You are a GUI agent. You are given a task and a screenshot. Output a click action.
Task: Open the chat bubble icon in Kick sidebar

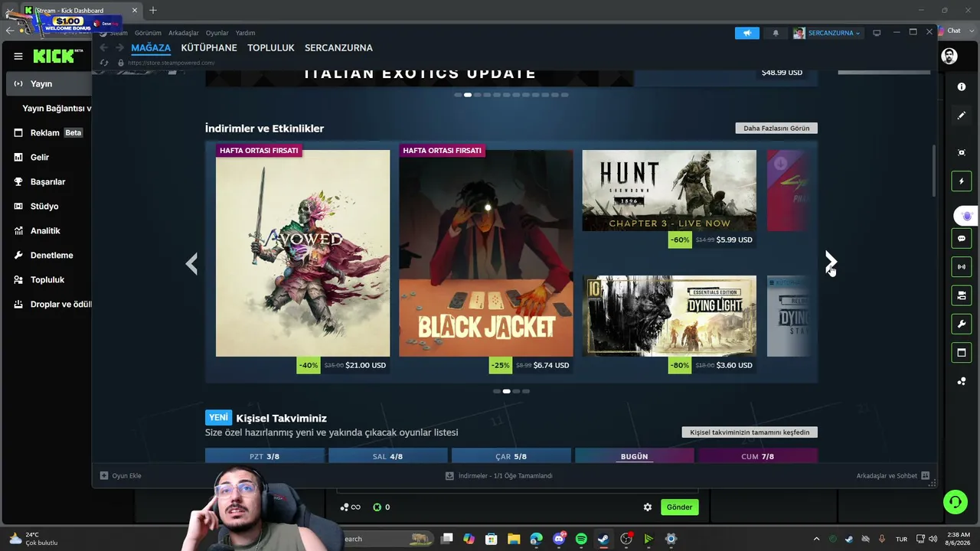coord(962,239)
